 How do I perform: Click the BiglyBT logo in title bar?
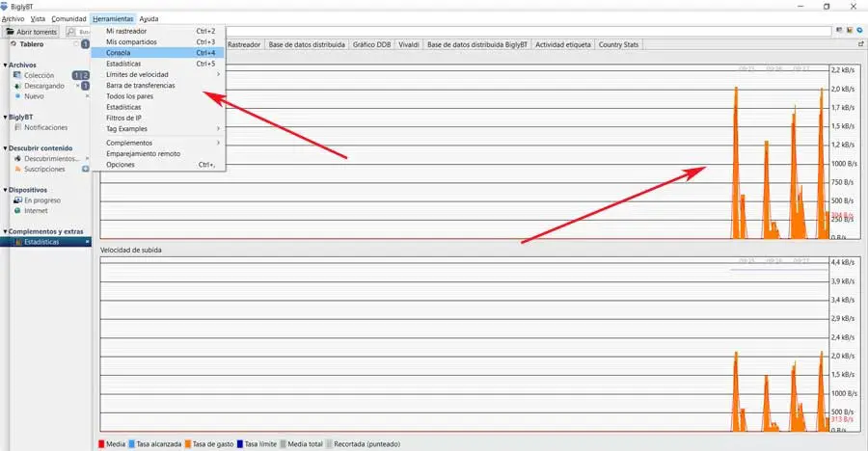(x=5, y=6)
